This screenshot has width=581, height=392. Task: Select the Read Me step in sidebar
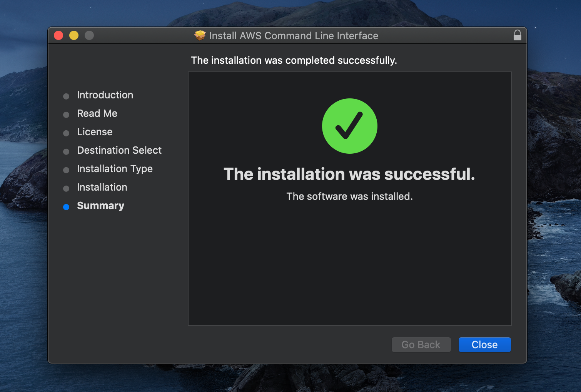[97, 113]
